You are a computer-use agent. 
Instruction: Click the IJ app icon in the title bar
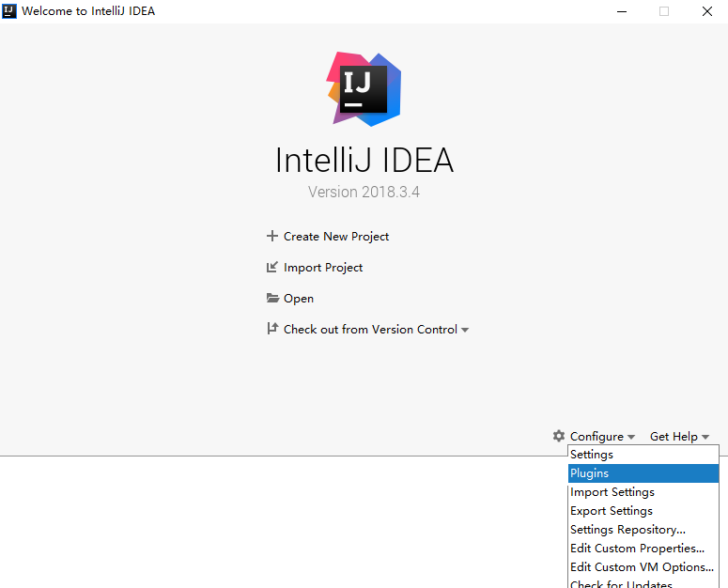point(9,10)
